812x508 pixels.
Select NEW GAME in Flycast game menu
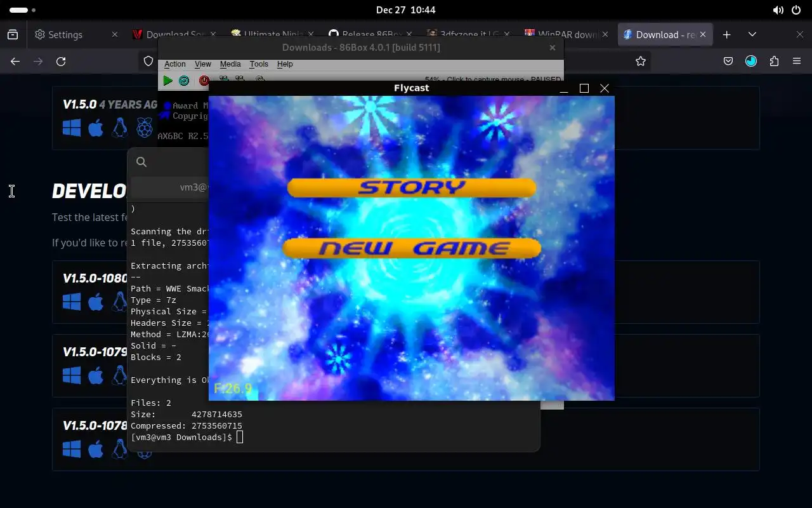click(x=412, y=248)
